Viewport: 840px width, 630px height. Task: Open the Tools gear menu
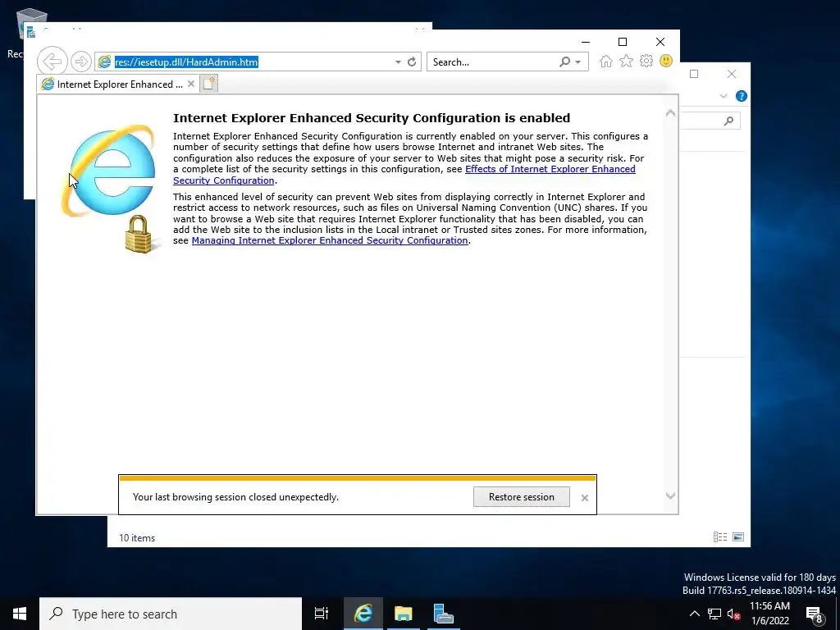tap(646, 61)
